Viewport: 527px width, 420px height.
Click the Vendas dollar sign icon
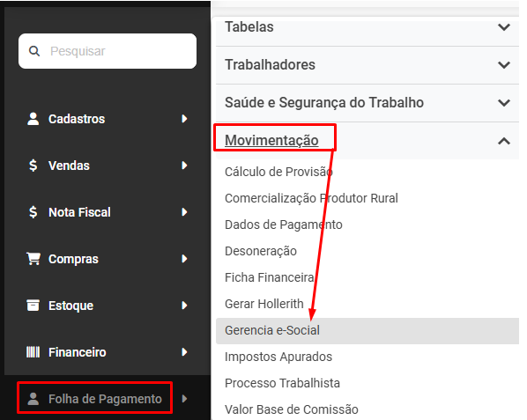(33, 166)
